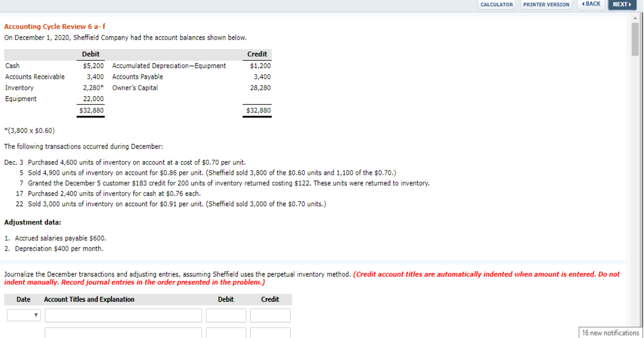The image size is (644, 338).
Task: Click the Credit column header in balances table
Action: pos(257,54)
